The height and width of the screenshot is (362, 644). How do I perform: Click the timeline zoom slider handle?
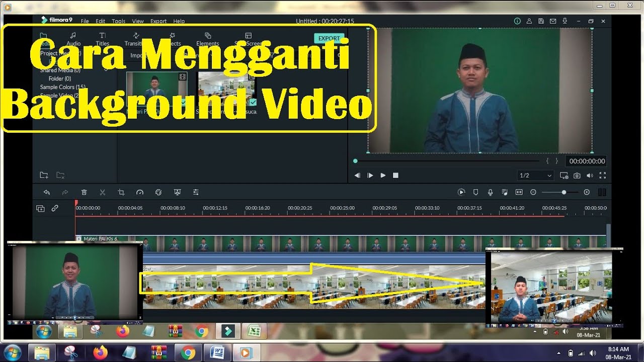pos(564,192)
